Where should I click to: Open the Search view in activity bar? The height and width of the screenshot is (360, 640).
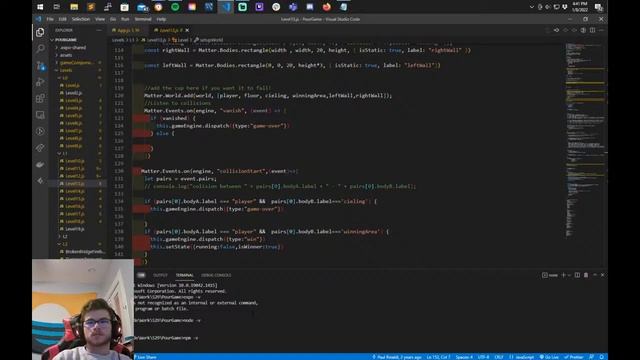[x=40, y=49]
